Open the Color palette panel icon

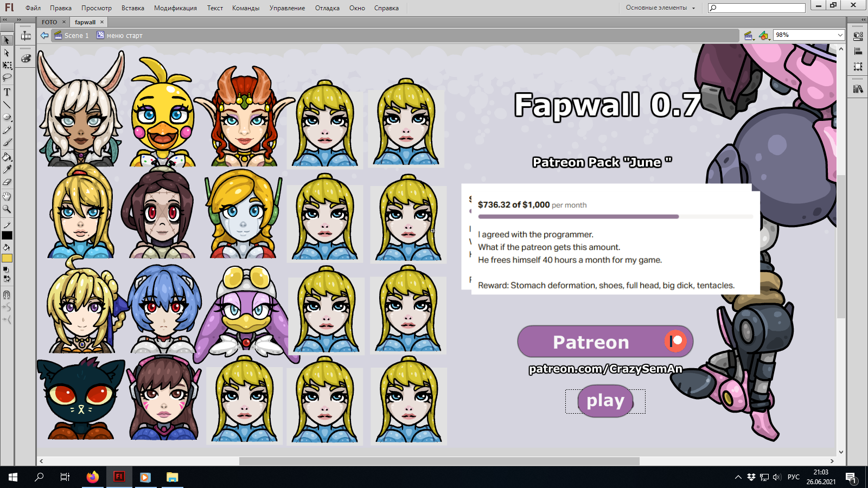coord(25,58)
